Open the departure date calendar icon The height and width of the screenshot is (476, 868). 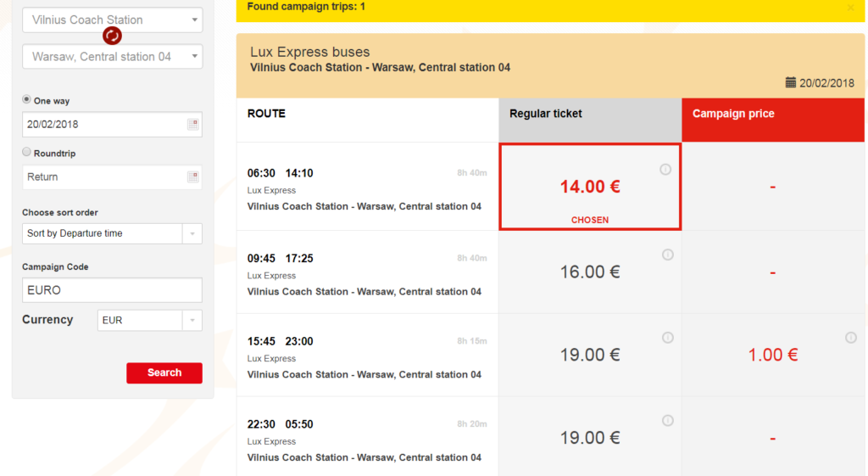(x=193, y=125)
